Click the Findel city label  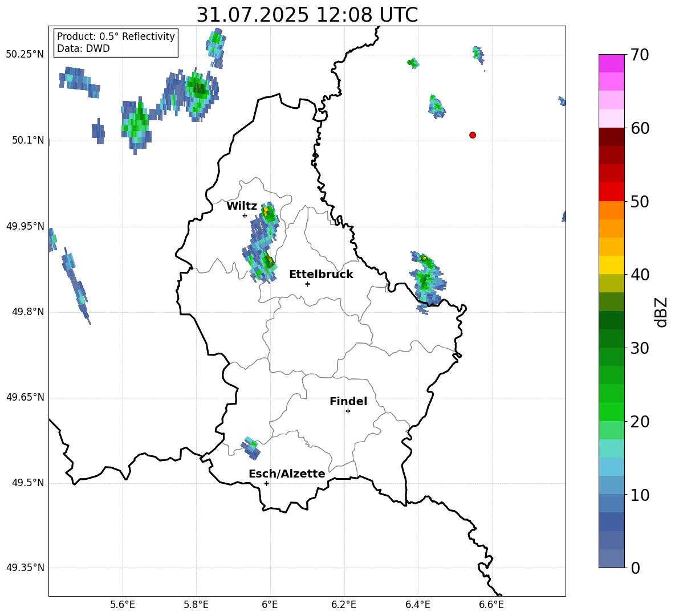tap(348, 401)
